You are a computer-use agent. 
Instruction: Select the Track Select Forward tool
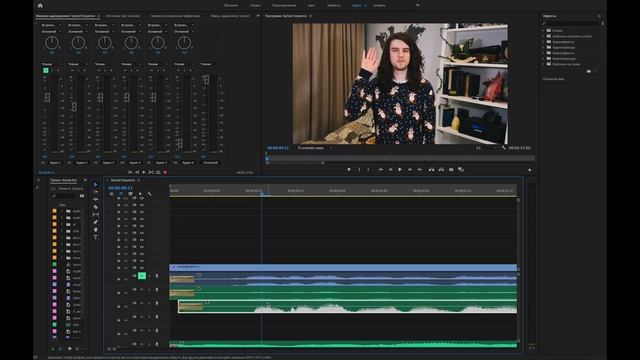(x=96, y=192)
